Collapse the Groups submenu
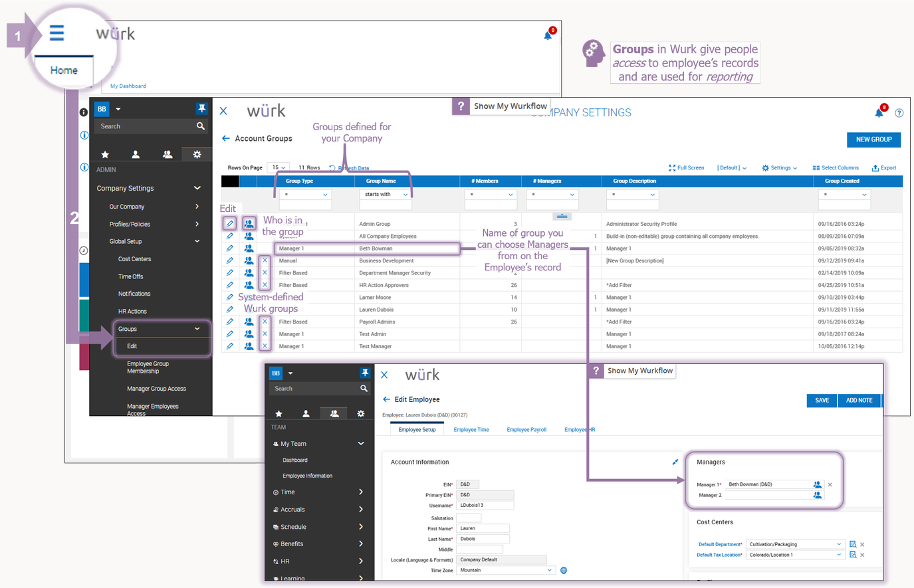The image size is (914, 588). tap(197, 329)
